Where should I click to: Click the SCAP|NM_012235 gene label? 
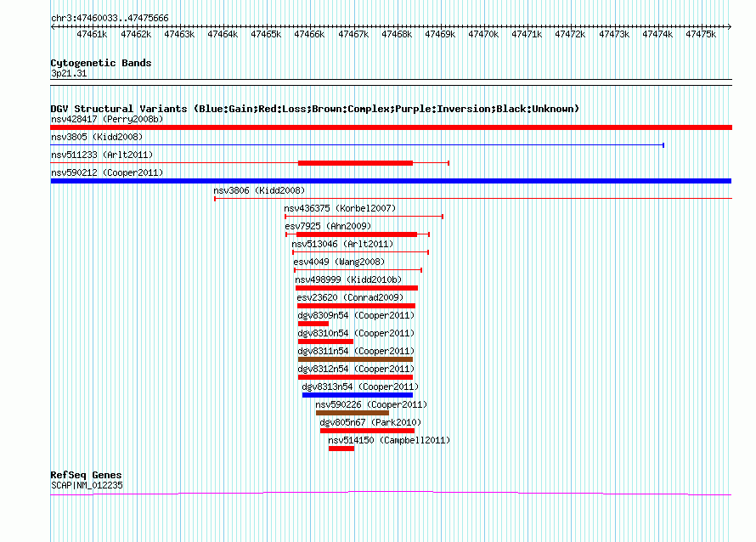87,485
